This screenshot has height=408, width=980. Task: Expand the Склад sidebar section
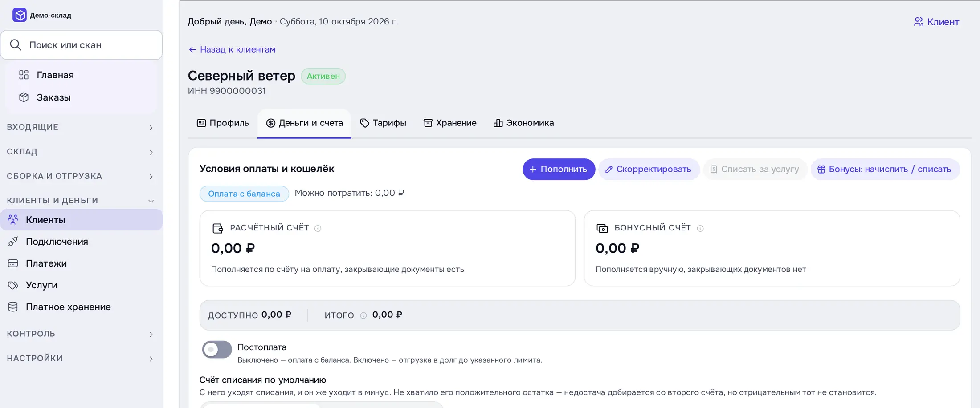coord(81,152)
